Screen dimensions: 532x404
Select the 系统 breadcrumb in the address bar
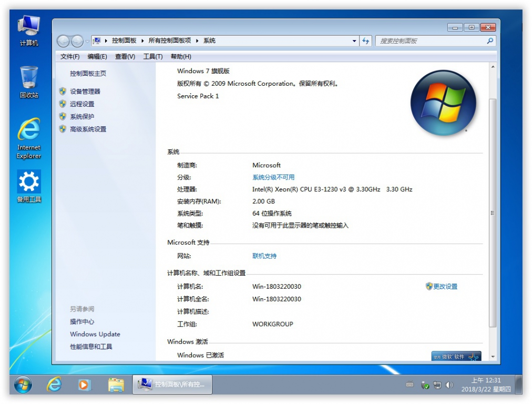(x=209, y=41)
